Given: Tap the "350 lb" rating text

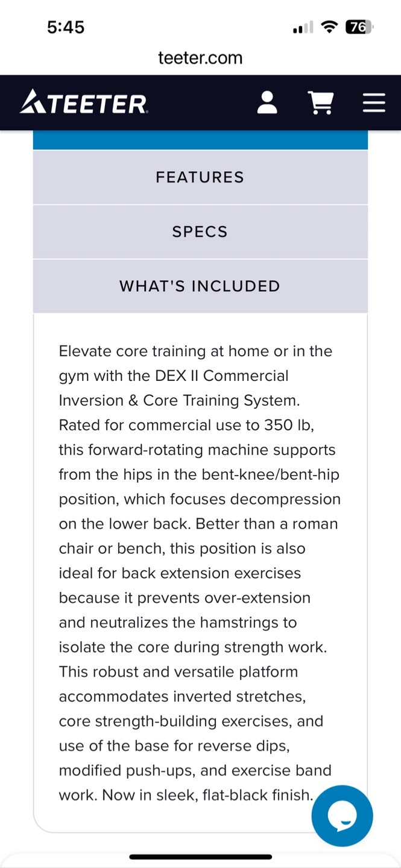Looking at the screenshot, I should 288,425.
